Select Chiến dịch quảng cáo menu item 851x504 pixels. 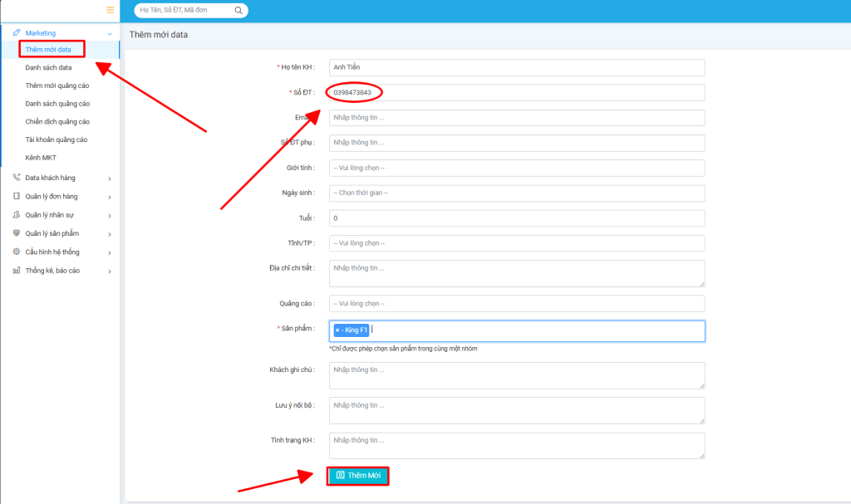pyautogui.click(x=57, y=121)
